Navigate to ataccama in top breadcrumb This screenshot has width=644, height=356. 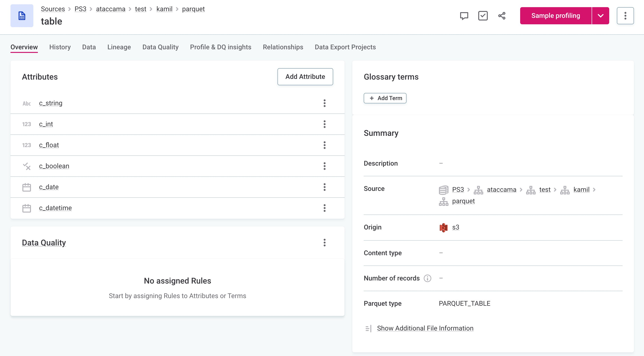point(111,9)
